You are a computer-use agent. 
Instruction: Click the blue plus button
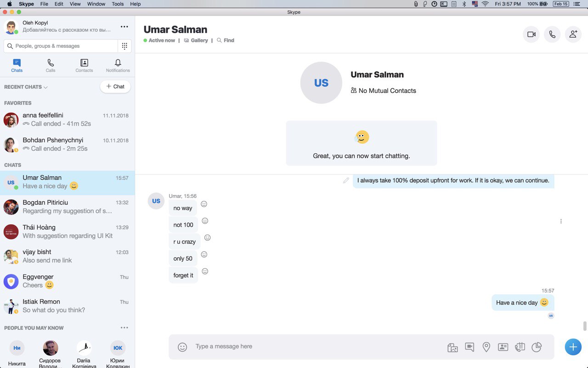573,347
